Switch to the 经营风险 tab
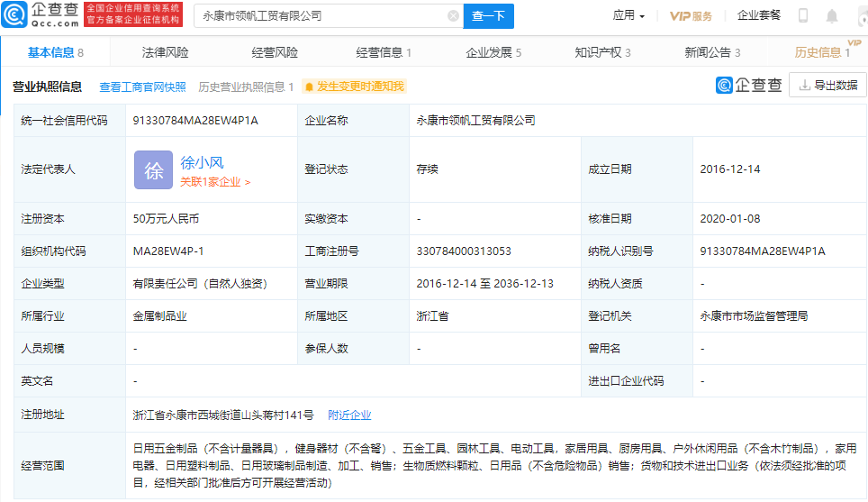Image resolution: width=868 pixels, height=502 pixels. click(275, 52)
